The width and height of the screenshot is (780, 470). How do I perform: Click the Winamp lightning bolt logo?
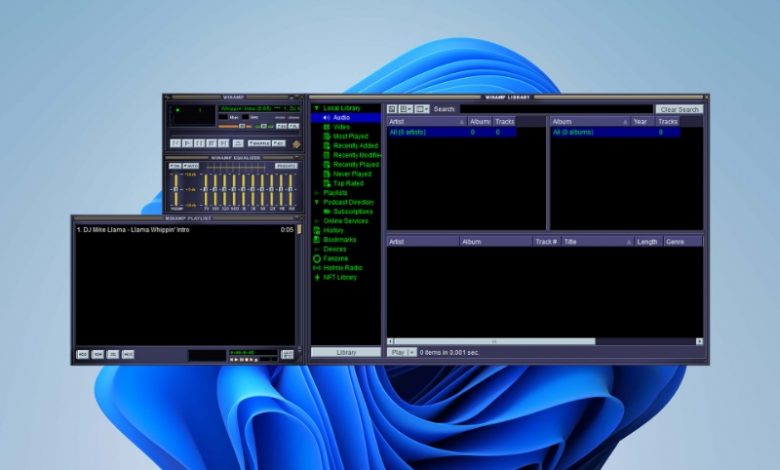click(x=296, y=144)
